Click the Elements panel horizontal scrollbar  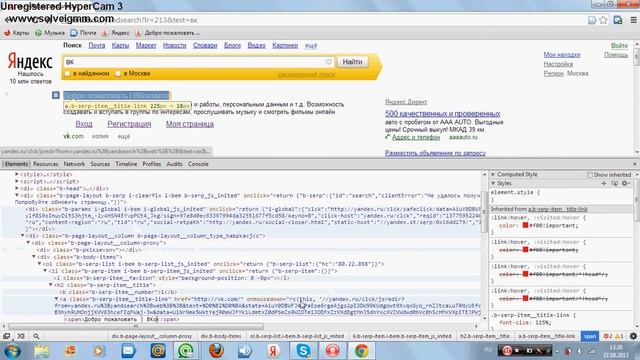pyautogui.click(x=136, y=327)
